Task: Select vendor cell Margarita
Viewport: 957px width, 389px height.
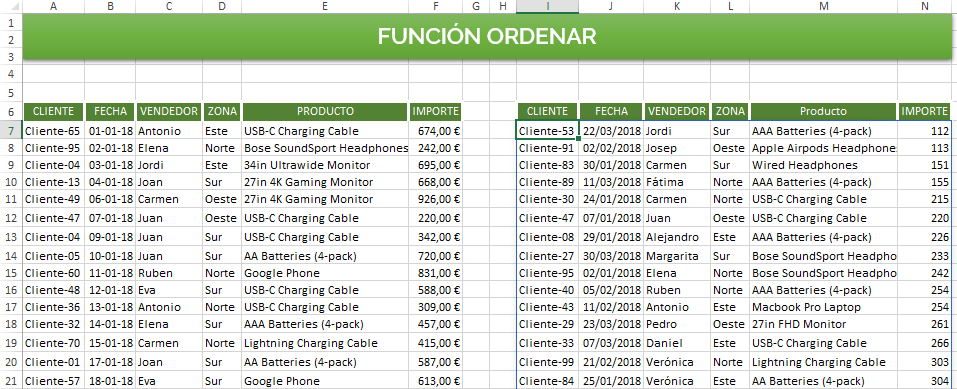Action: 677,256
